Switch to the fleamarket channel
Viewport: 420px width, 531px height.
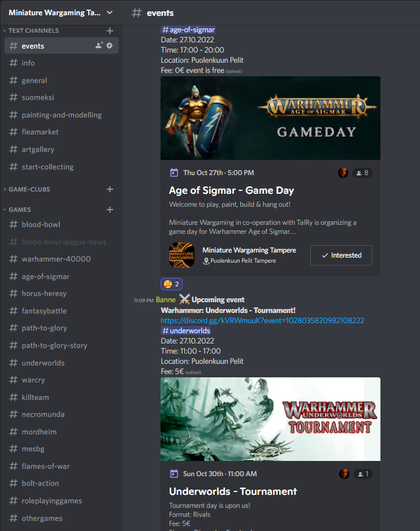point(62,132)
